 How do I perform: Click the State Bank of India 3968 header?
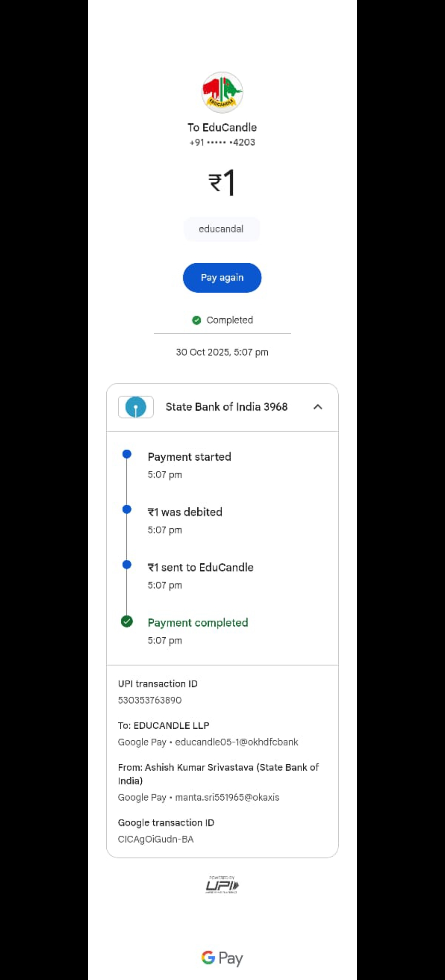tap(226, 407)
